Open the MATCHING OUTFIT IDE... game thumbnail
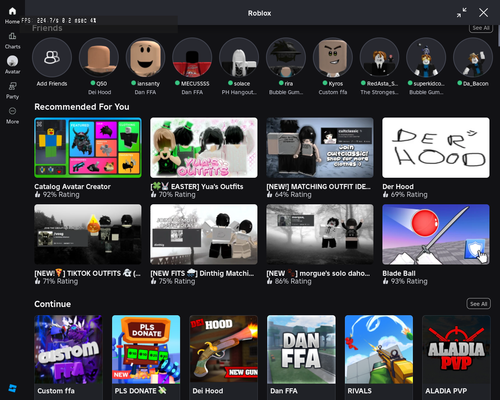Viewport: 500px width, 400px height. [x=320, y=147]
